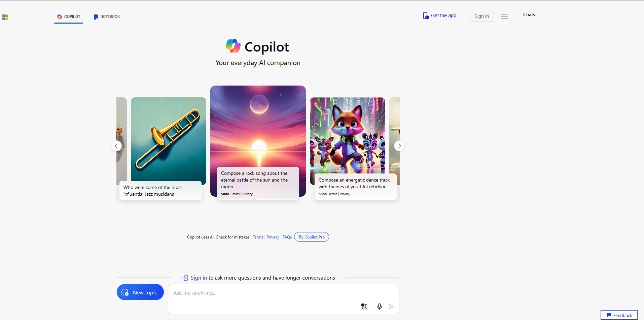The image size is (644, 320).
Task: Open the Notebook tab
Action: [107, 17]
